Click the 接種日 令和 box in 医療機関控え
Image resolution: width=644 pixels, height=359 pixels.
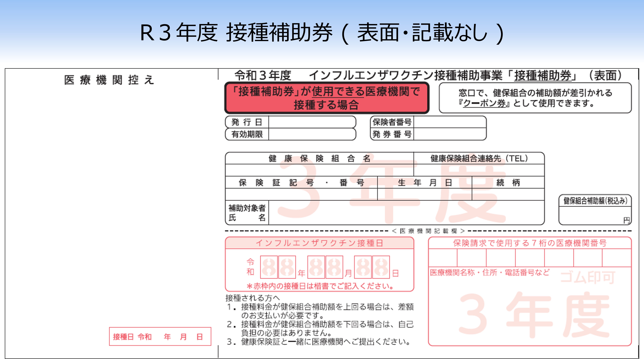point(160,336)
